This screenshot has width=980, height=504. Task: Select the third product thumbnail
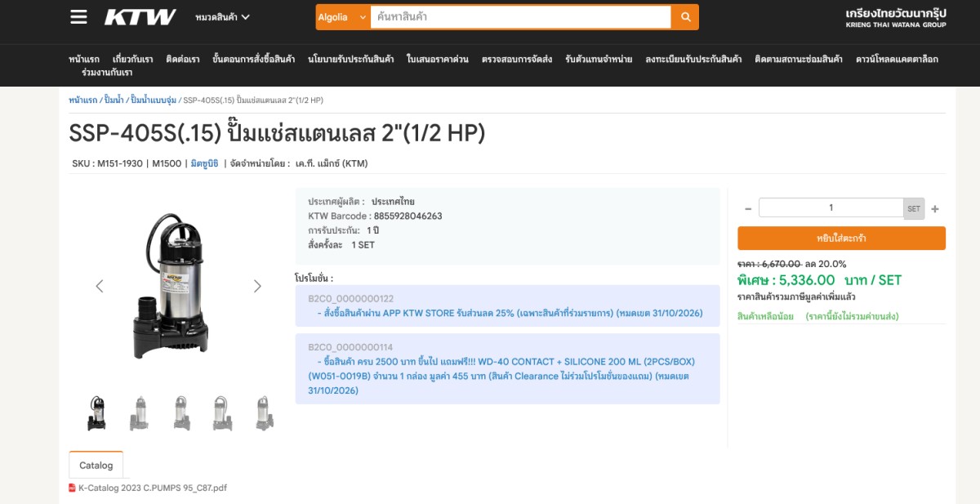[x=180, y=413]
